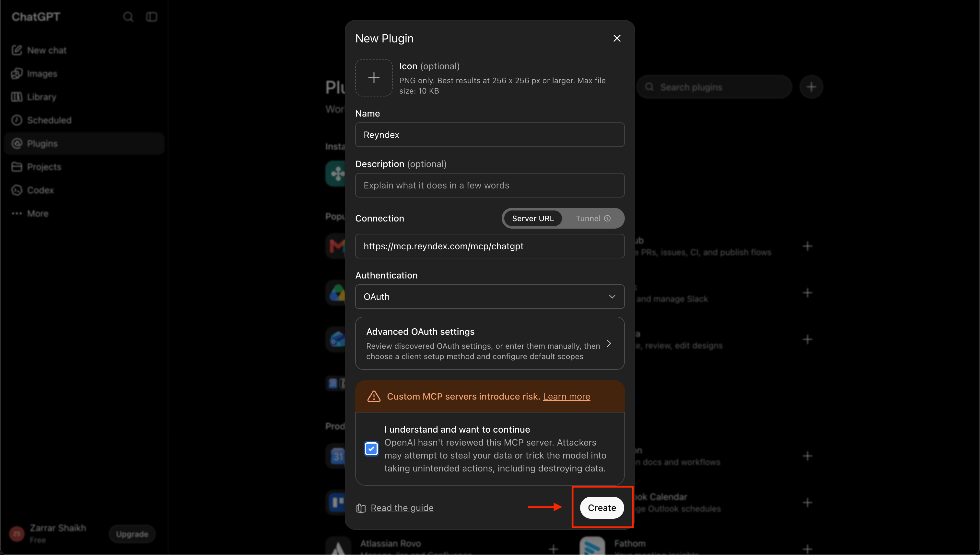
Task: Add the edit designs plugin plus icon
Action: [x=807, y=339]
